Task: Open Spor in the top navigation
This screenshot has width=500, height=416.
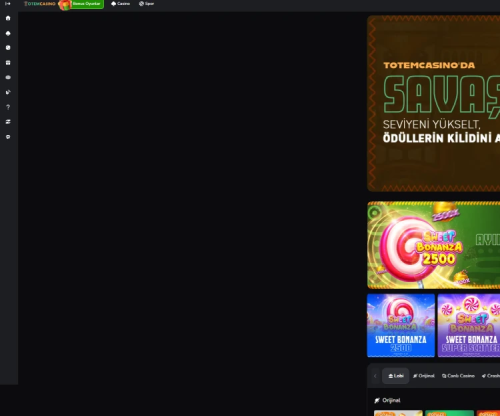Action: click(x=146, y=4)
